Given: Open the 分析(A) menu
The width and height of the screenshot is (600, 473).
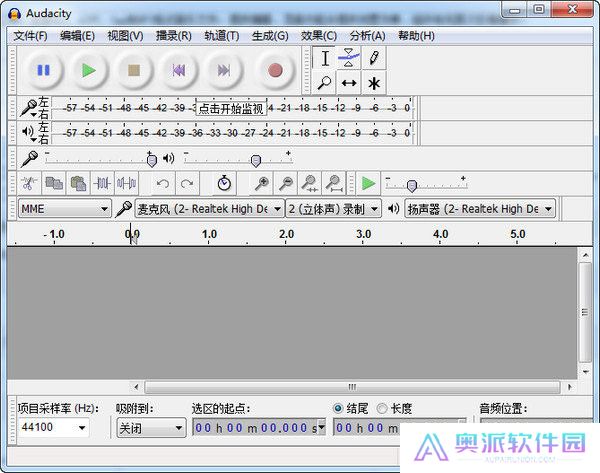Looking at the screenshot, I should [x=367, y=36].
